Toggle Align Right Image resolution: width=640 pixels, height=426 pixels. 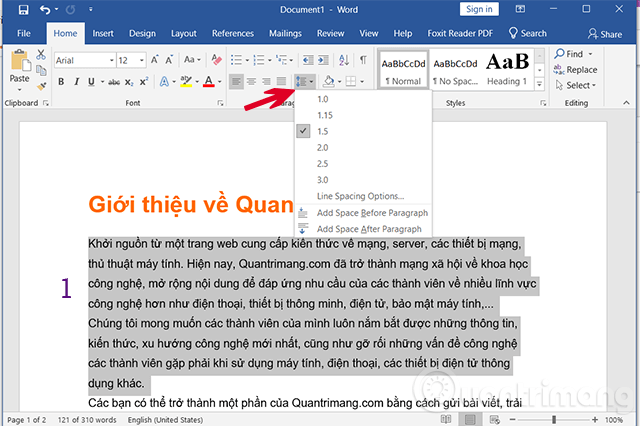coord(267,82)
